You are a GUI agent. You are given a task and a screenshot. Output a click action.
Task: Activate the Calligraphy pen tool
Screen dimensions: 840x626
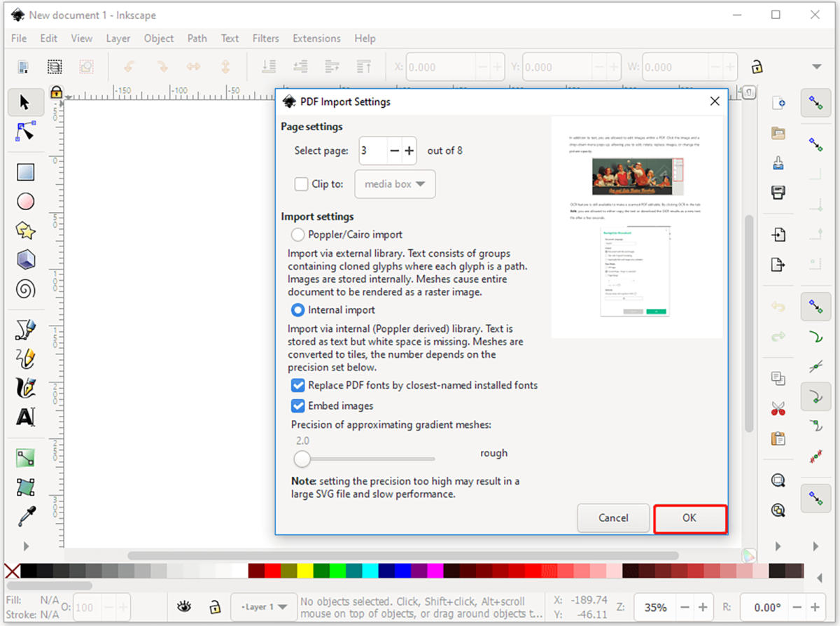click(26, 387)
